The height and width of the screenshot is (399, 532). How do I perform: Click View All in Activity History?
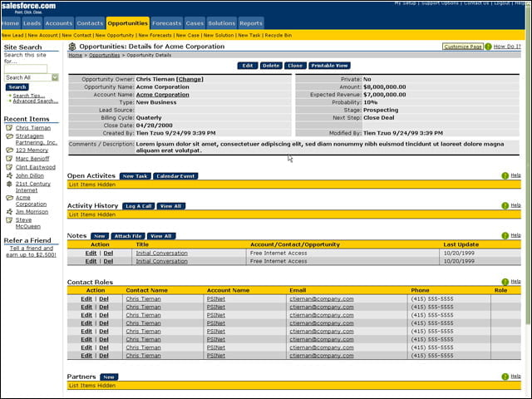point(171,206)
